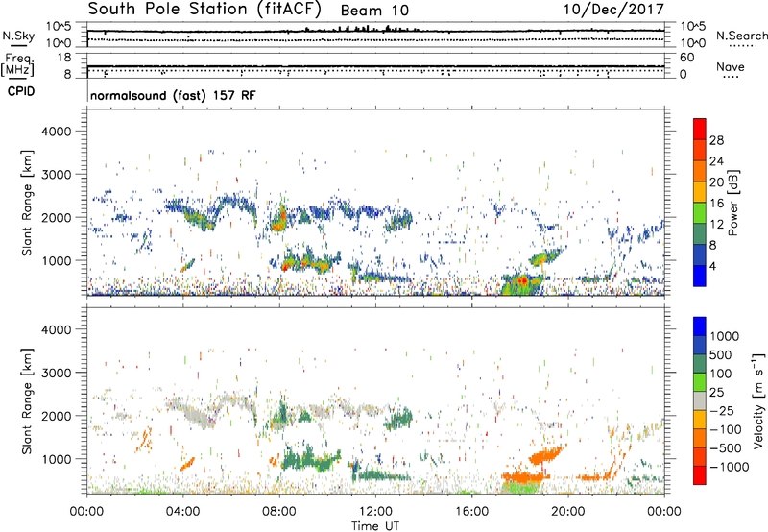Click the '12:00' time tick label
This screenshot has height=532, width=768.
[x=375, y=512]
